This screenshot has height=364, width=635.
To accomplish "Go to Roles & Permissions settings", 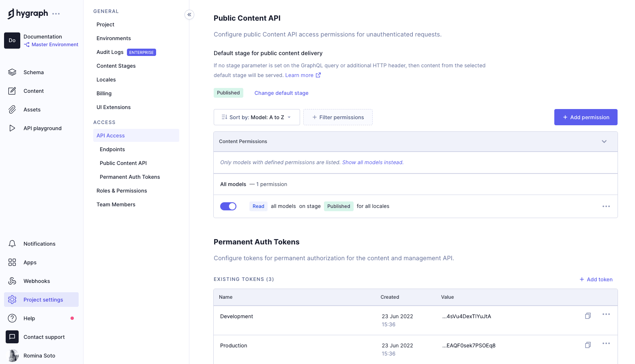I will coord(122,191).
